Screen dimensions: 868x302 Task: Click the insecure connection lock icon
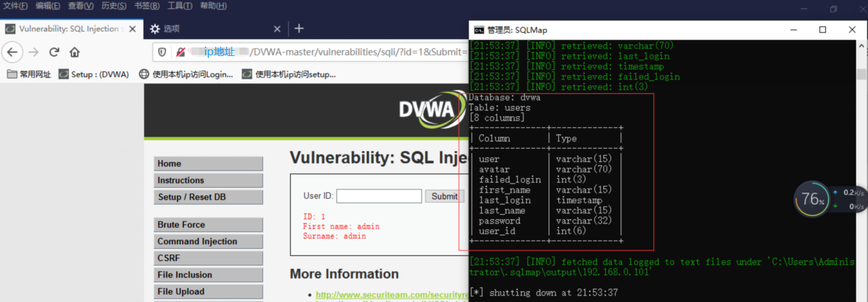click(x=180, y=52)
